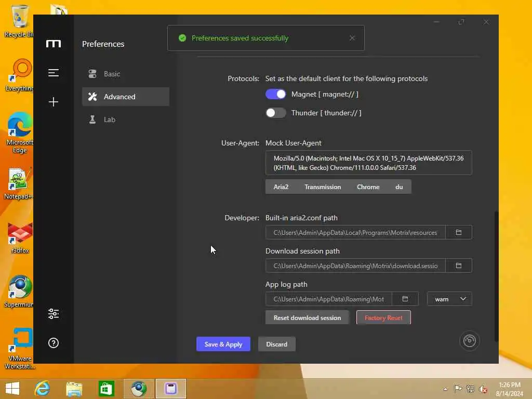Screen dimensions: 532x399
Task: Open Basic preferences tab
Action: 126,74
